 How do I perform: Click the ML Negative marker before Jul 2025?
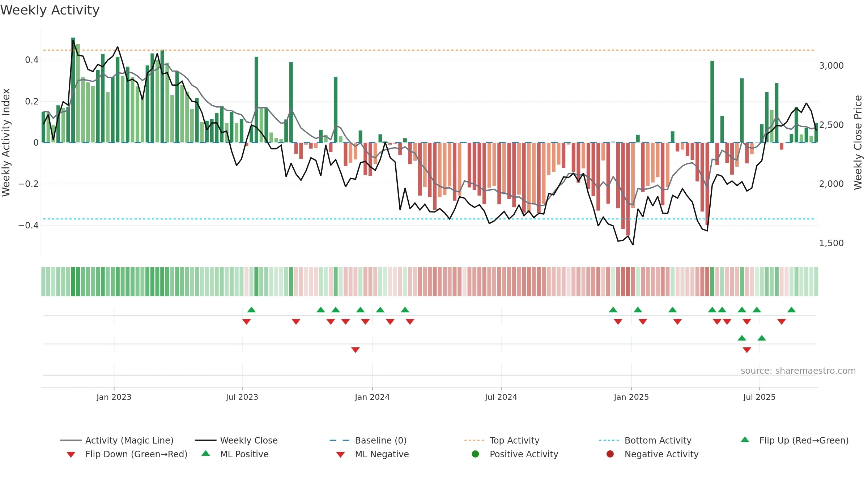point(747,350)
